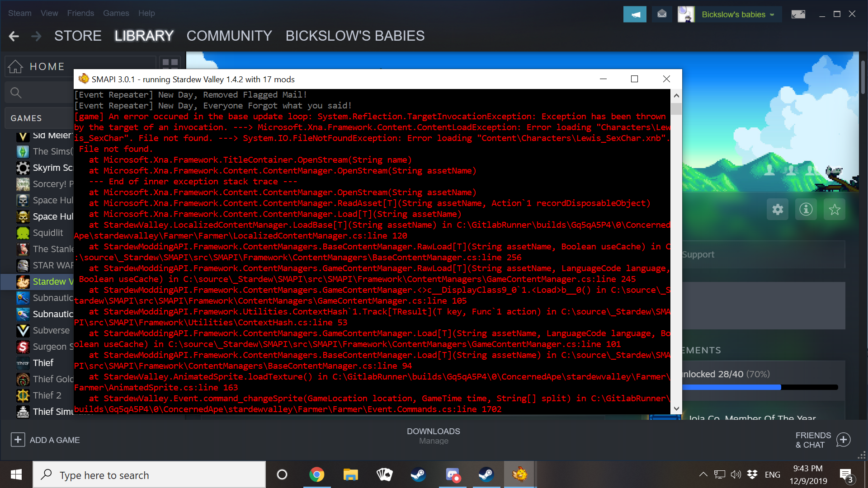Click the Thief Gold game icon
Viewport: 868px width, 488px height.
[23, 380]
